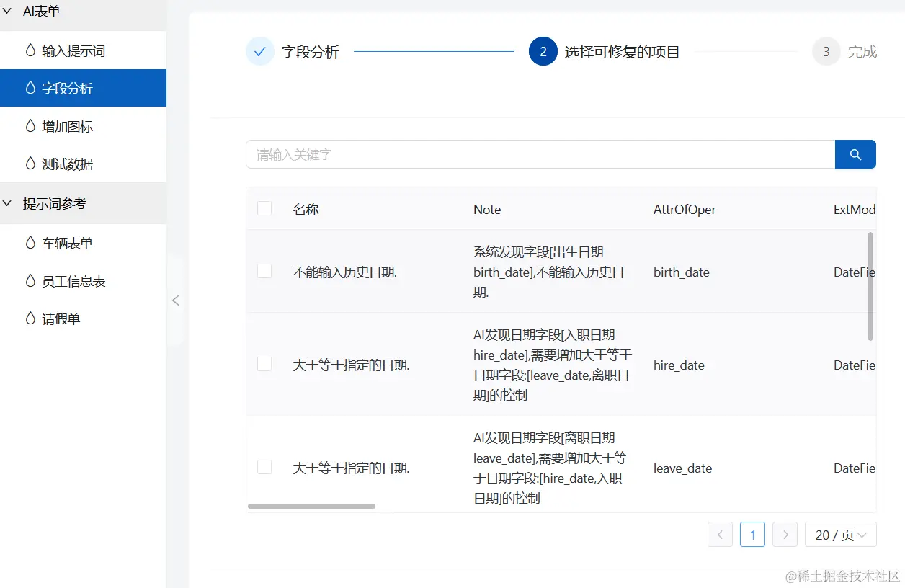The width and height of the screenshot is (905, 588).
Task: Collapse the sidebar using the arrow handle
Action: (x=175, y=300)
